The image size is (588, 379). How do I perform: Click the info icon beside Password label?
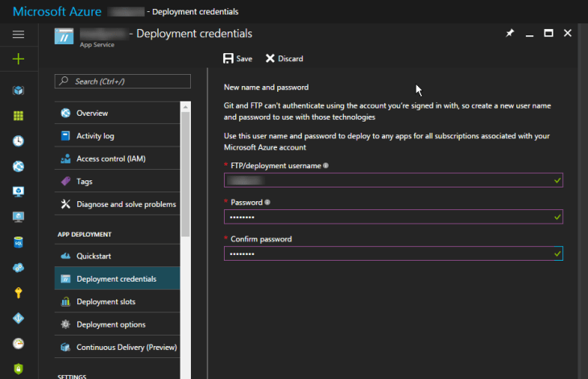(x=267, y=203)
